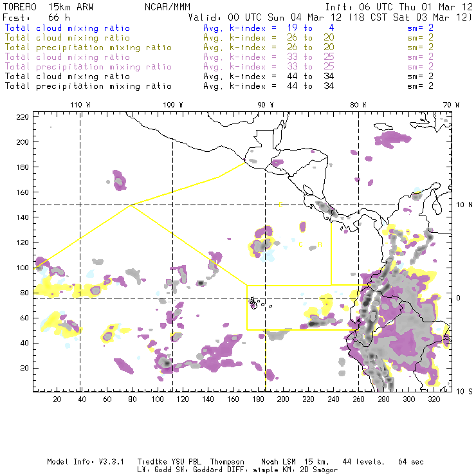Click the 'Noah LSM' footer text
Viewport: 476px width, 476px height.
click(x=279, y=462)
